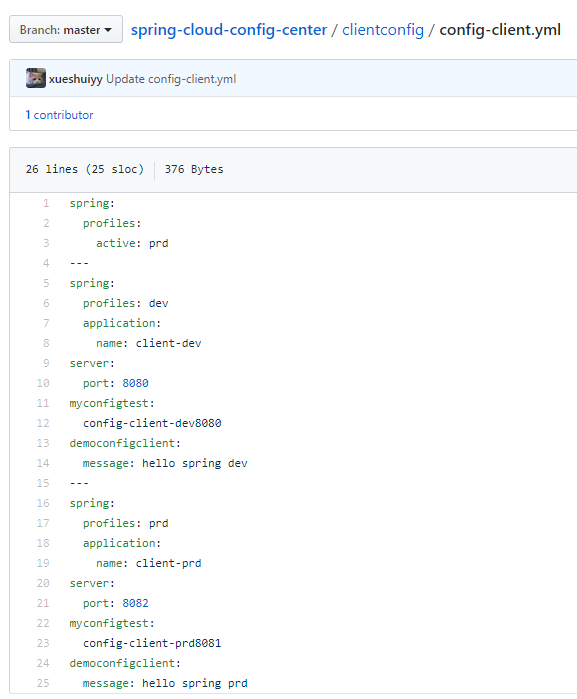
Task: Click line number 16
Action: (x=43, y=503)
